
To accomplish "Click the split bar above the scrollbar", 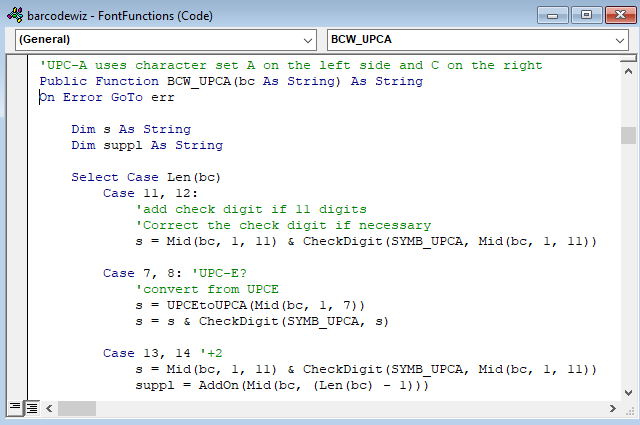I will click(628, 59).
